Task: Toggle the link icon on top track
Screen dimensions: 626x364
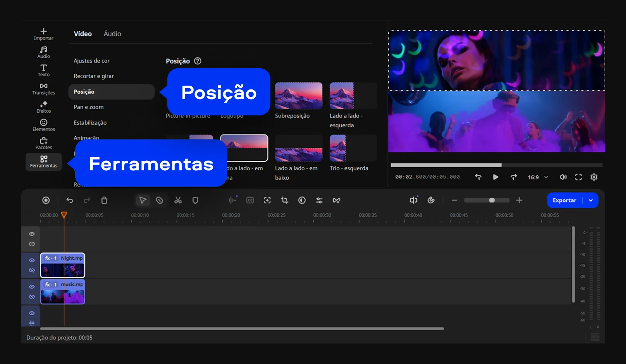Action: [32, 244]
